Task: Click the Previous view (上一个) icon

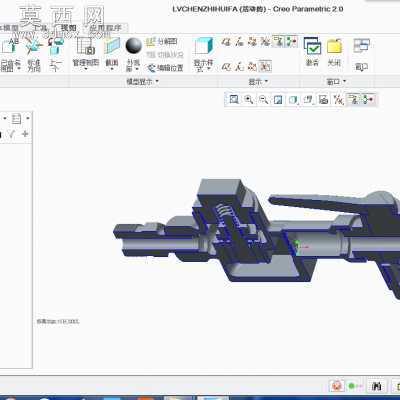Action: (x=56, y=46)
